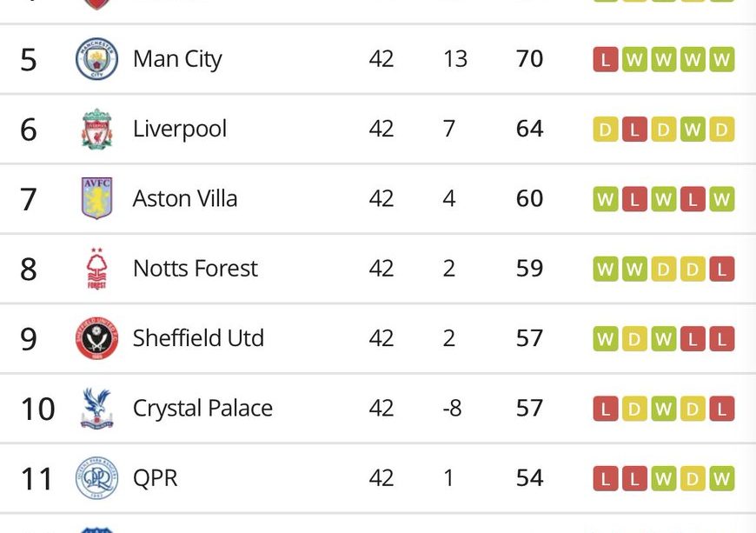This screenshot has width=756, height=533.
Task: Click Crystal Palace's green W form badge
Action: [664, 409]
